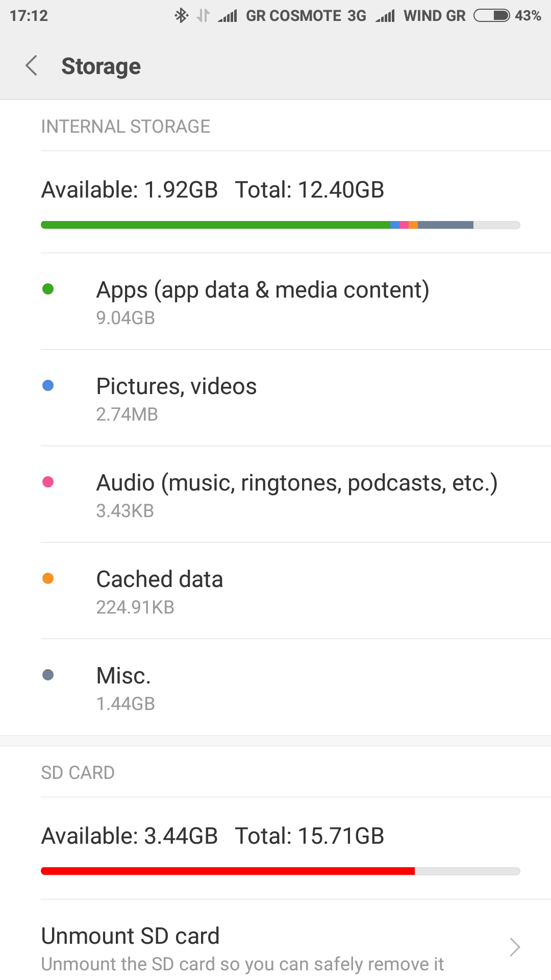Tap the green Apps color dot
The height and width of the screenshot is (980, 551).
[x=48, y=289]
